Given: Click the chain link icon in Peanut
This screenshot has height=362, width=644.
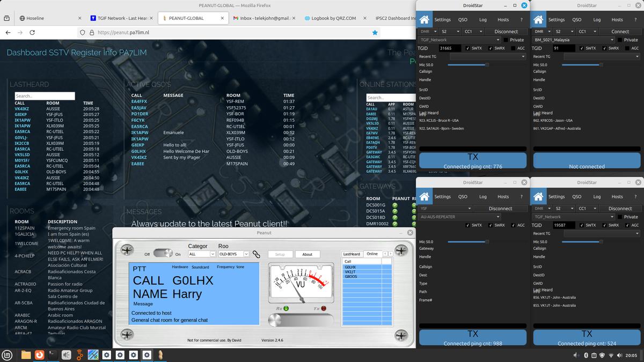Looking at the screenshot, I should [257, 254].
